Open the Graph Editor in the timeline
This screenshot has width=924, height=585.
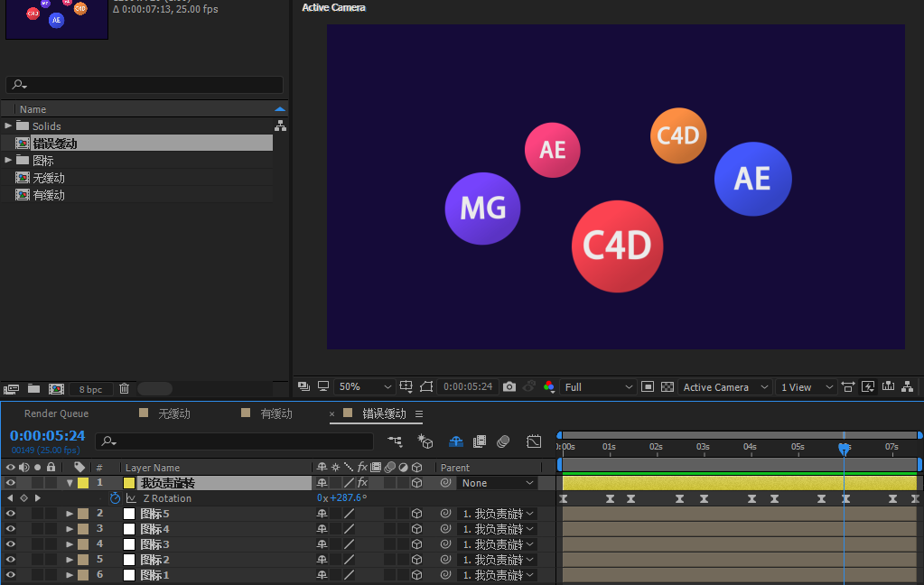534,441
